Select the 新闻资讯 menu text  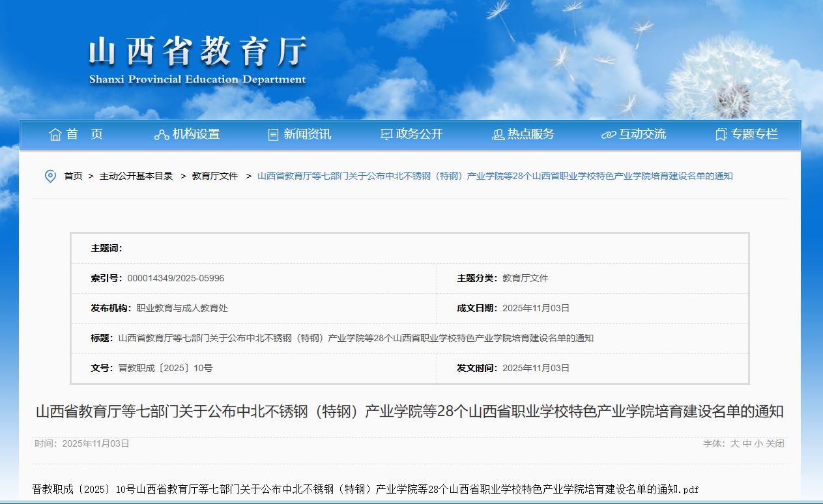308,134
